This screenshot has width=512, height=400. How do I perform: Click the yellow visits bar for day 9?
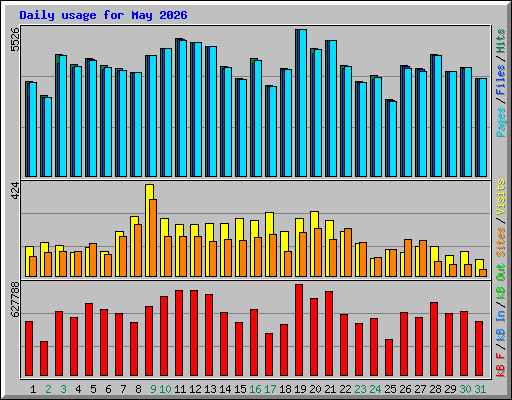(149, 230)
